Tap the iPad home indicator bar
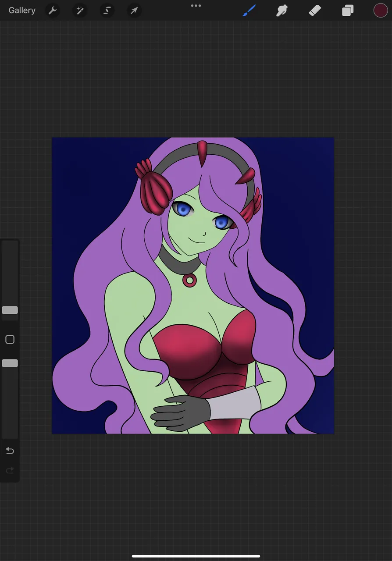This screenshot has height=561, width=392. [196, 556]
